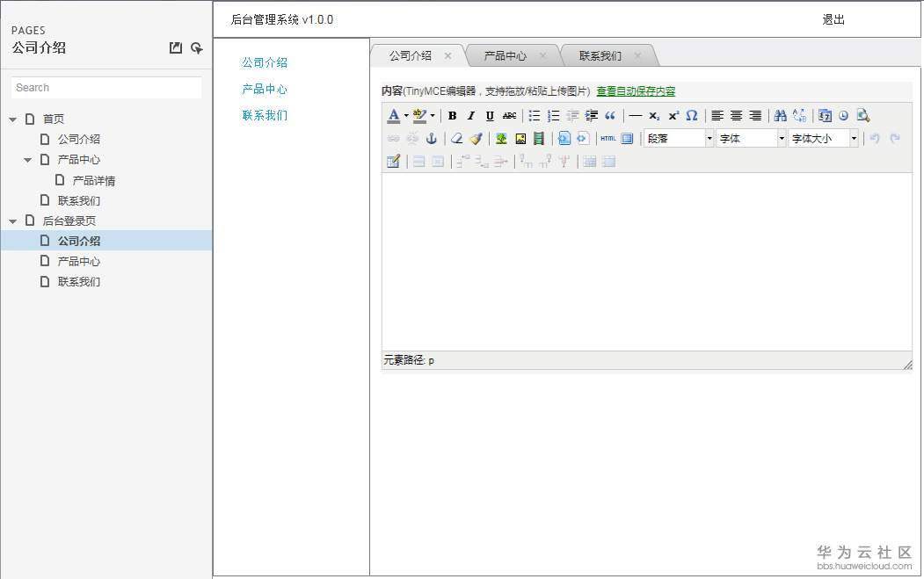Image resolution: width=924 pixels, height=579 pixels.
Task: Click the page export icon beside 公司介绍 title
Action: pos(176,47)
